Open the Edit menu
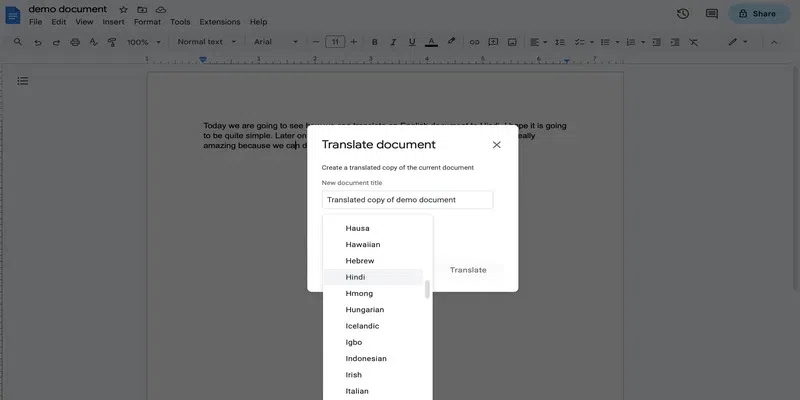Image resolution: width=800 pixels, height=400 pixels. click(x=59, y=22)
